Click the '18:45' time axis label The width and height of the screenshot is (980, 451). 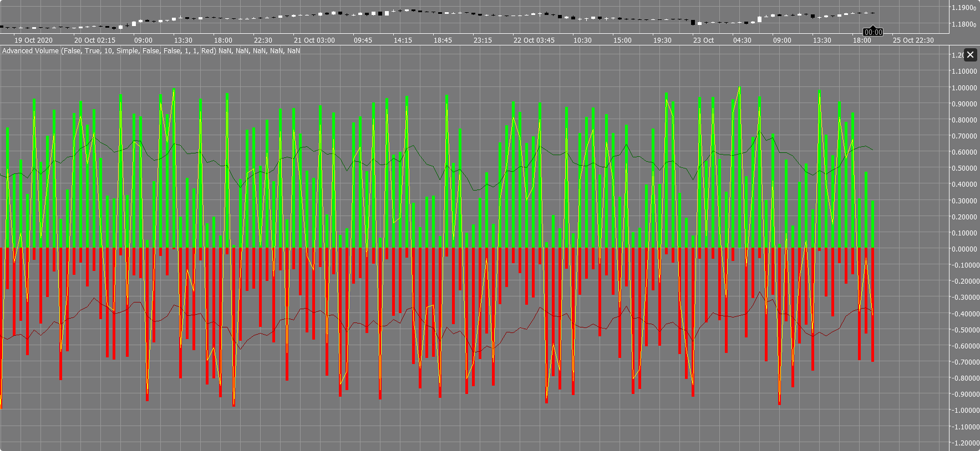(x=443, y=40)
